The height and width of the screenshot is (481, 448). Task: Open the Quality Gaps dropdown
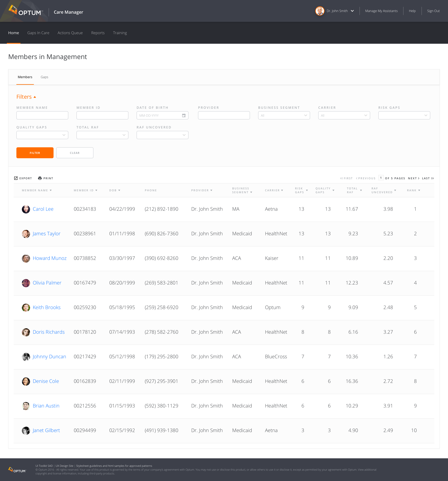click(x=42, y=135)
